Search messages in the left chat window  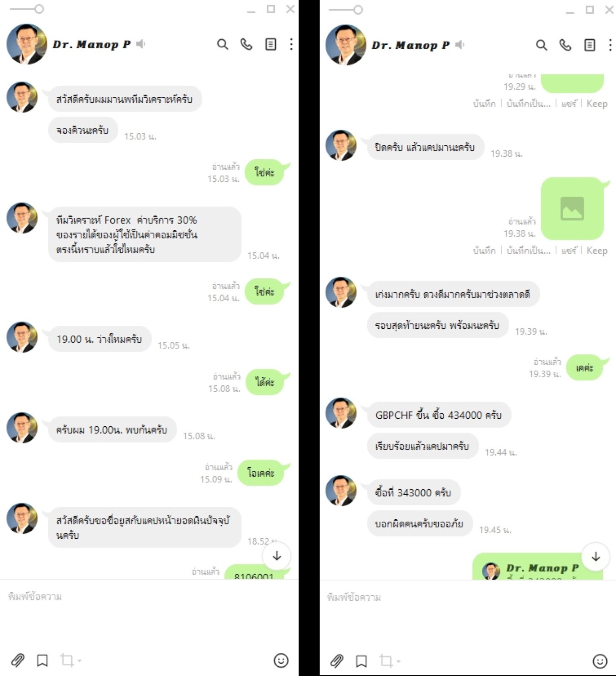pyautogui.click(x=223, y=44)
